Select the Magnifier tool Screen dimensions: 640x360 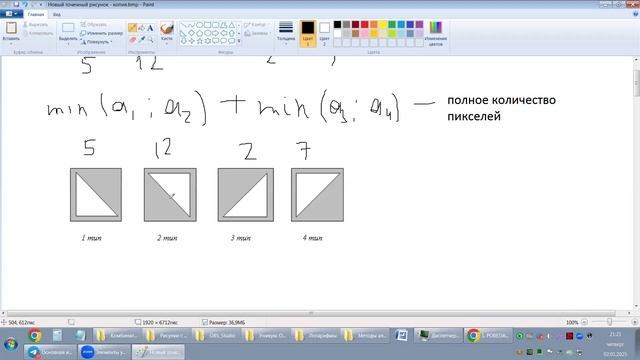coord(150,40)
